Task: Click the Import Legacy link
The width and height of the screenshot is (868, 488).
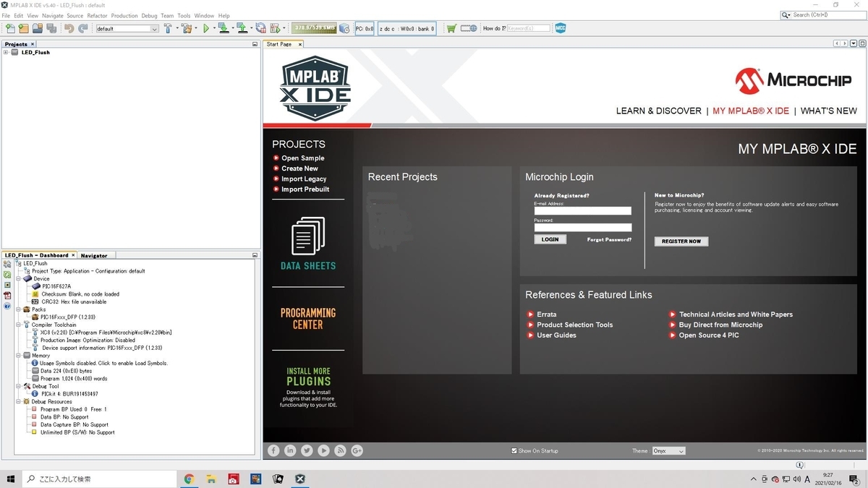Action: pyautogui.click(x=304, y=179)
